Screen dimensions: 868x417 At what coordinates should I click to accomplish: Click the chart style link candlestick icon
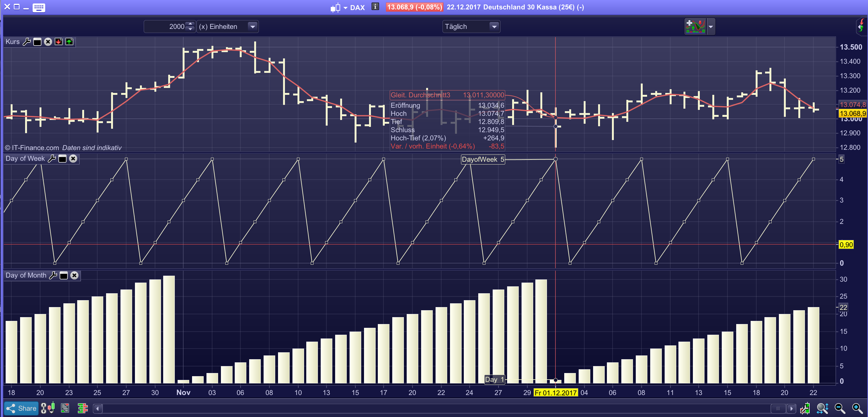[x=48, y=408]
